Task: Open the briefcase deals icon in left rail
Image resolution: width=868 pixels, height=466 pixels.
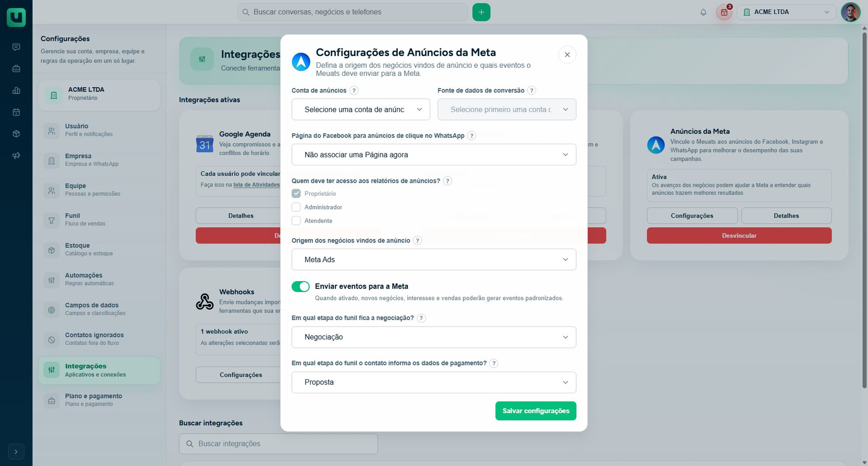Action: click(x=16, y=69)
